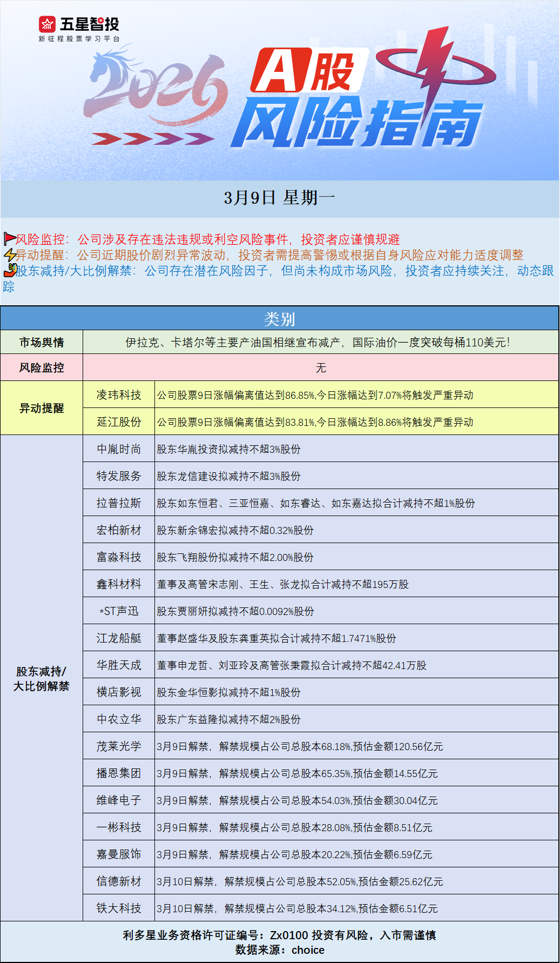Click 股东飞翔股份拟减持不超2.00%股份 text
The width and height of the screenshot is (560, 963).
[235, 557]
